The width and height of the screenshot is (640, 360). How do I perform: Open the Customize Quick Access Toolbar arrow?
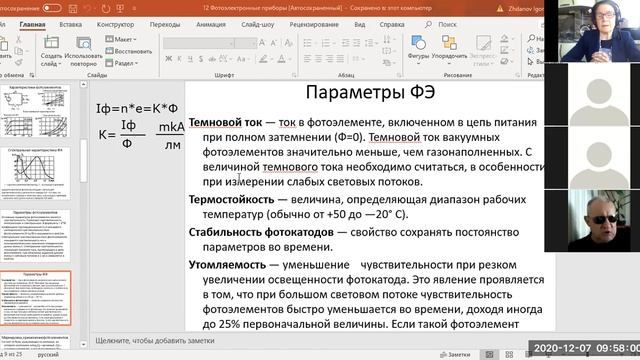[135, 9]
